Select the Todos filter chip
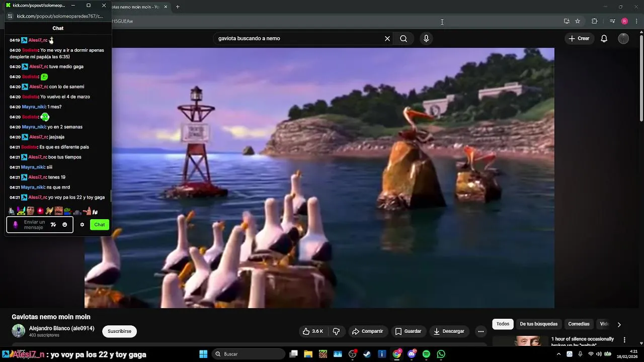The height and width of the screenshot is (362, 644). (x=503, y=324)
